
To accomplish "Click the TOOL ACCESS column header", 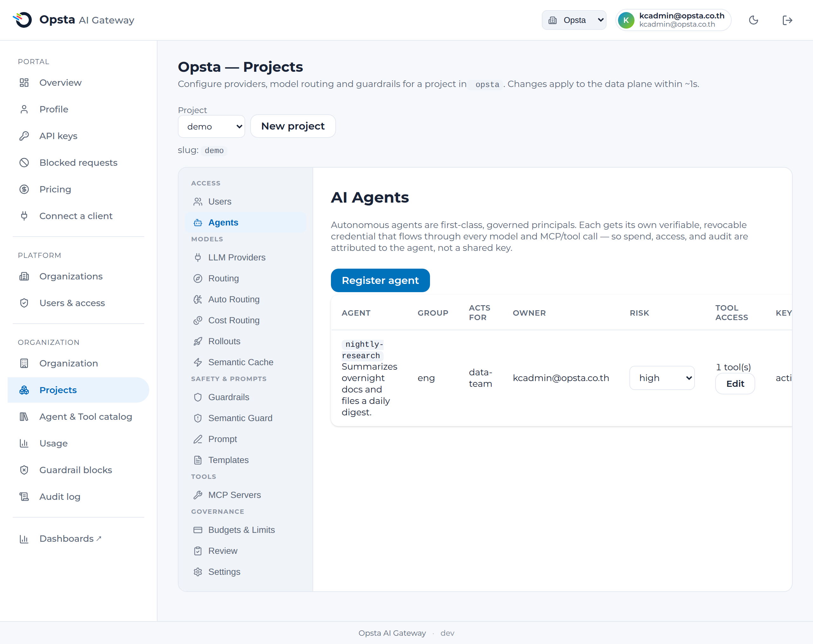I will (732, 312).
